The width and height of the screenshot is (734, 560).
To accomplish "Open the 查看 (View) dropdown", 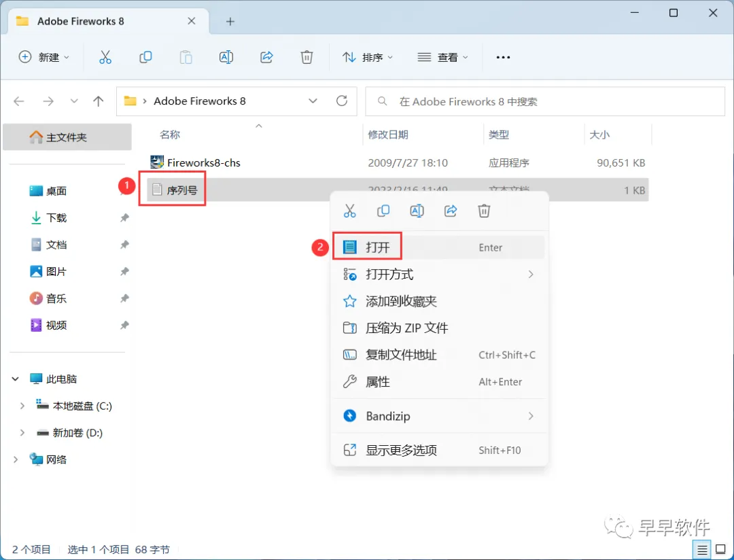I will (443, 57).
